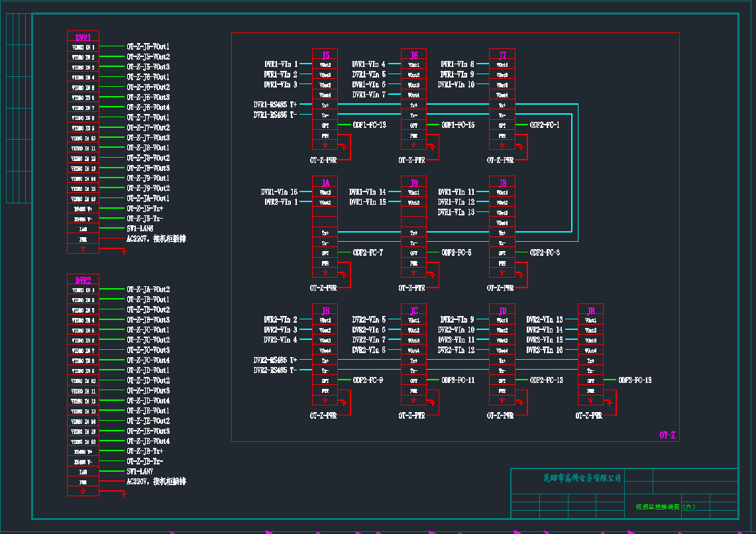Select the ground symbol under DVR2 block

(83, 492)
